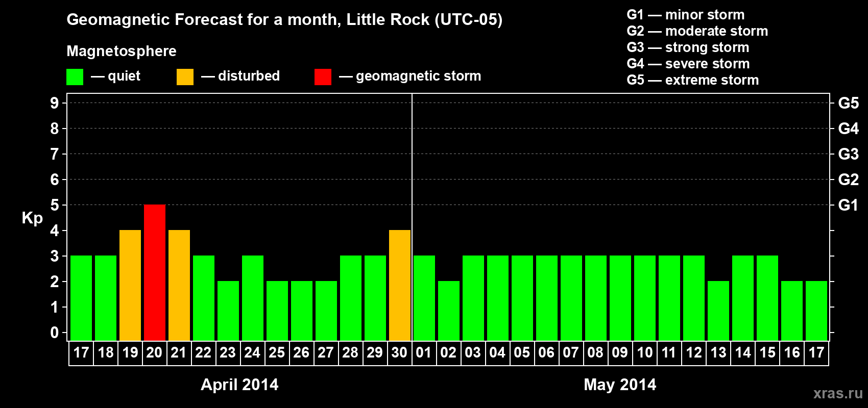Click the '— quiet' legend label

coord(115,76)
